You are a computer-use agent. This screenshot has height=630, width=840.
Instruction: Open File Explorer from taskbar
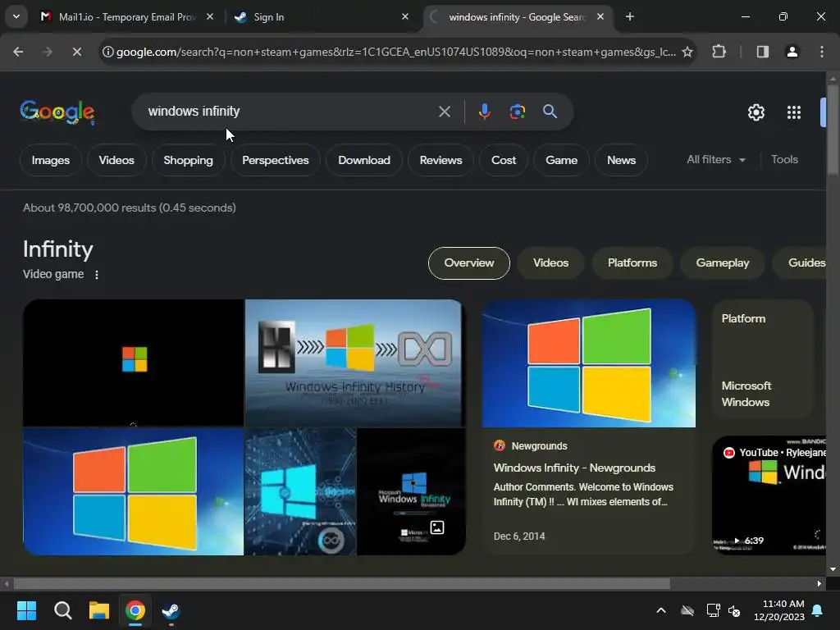pyautogui.click(x=99, y=610)
